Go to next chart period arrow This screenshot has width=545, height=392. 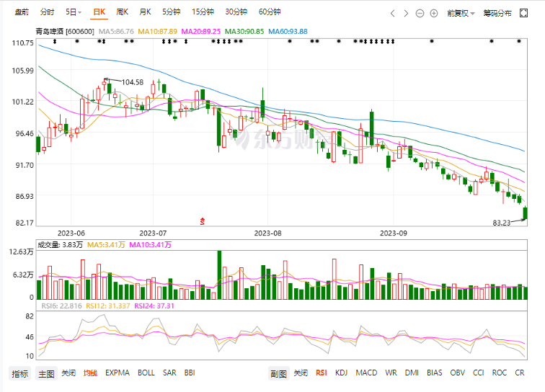click(406, 13)
